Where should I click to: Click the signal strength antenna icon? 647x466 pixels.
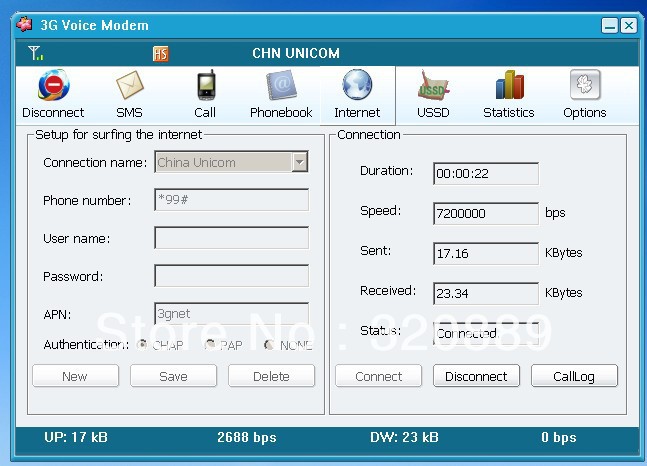coord(35,53)
